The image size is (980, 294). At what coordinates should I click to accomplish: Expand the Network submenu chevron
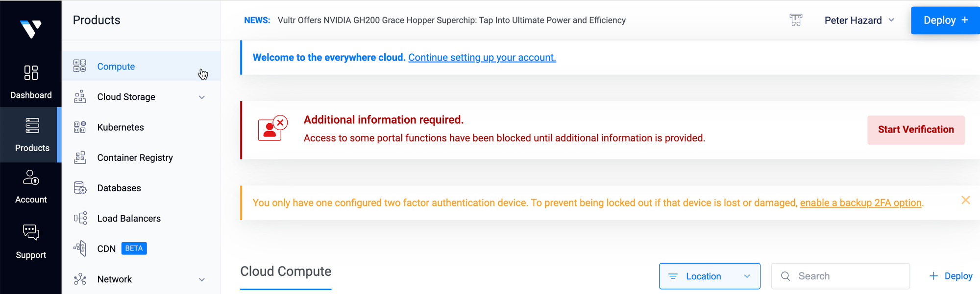(202, 279)
